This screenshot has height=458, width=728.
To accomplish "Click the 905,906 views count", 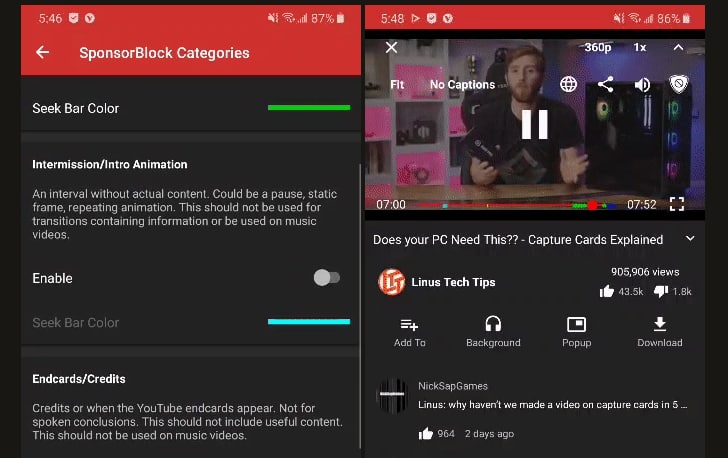I will click(645, 272).
